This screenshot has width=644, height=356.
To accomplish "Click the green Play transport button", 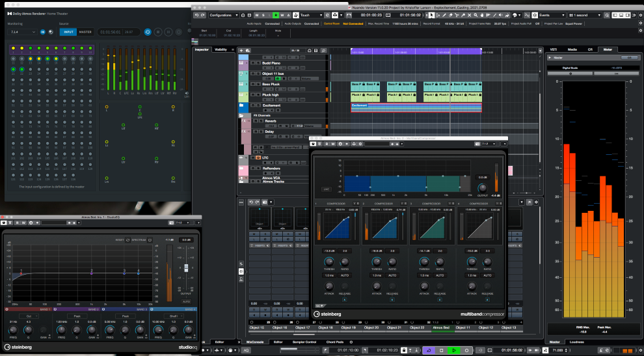I will [x=454, y=350].
